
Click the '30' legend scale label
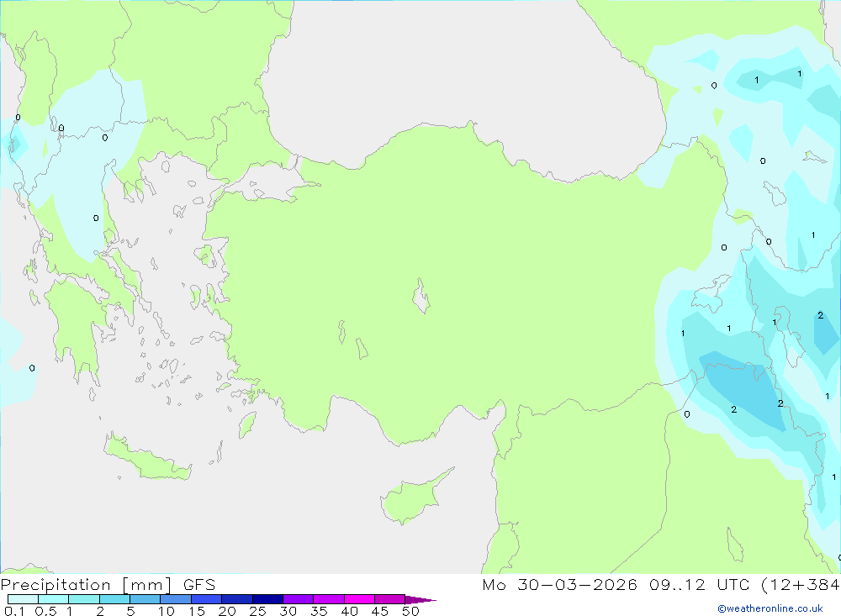[x=288, y=611]
